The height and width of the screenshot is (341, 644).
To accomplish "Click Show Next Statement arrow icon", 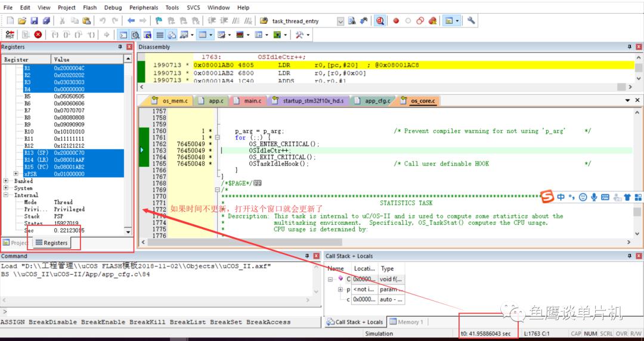I will [x=106, y=35].
